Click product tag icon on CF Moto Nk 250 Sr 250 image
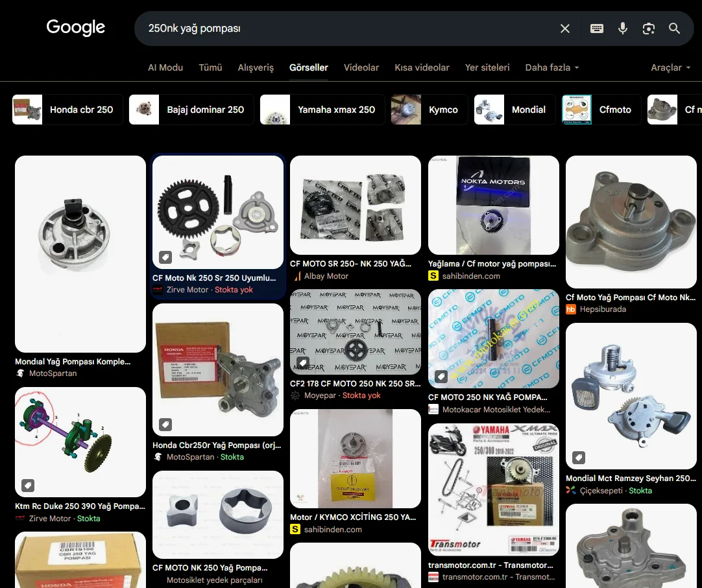This screenshot has width=702, height=588. [165, 257]
